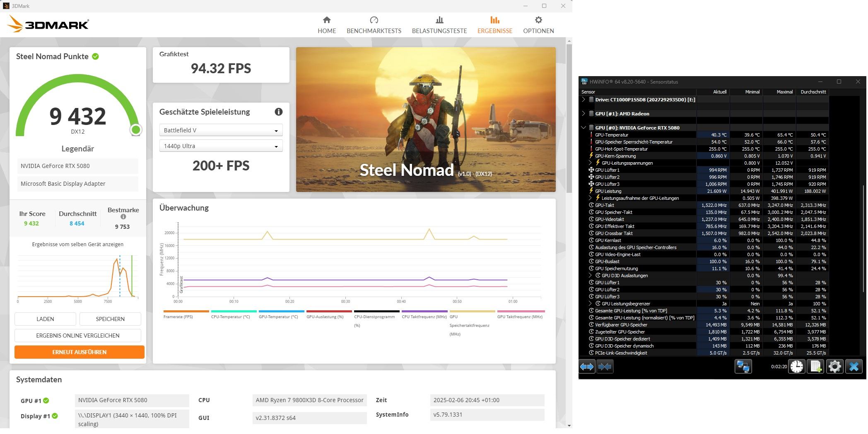Click HWiNFO title bar app icon

(x=584, y=82)
